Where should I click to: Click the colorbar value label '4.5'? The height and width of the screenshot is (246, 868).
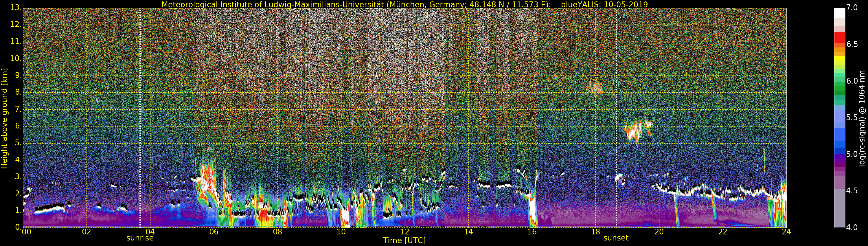pos(852,191)
